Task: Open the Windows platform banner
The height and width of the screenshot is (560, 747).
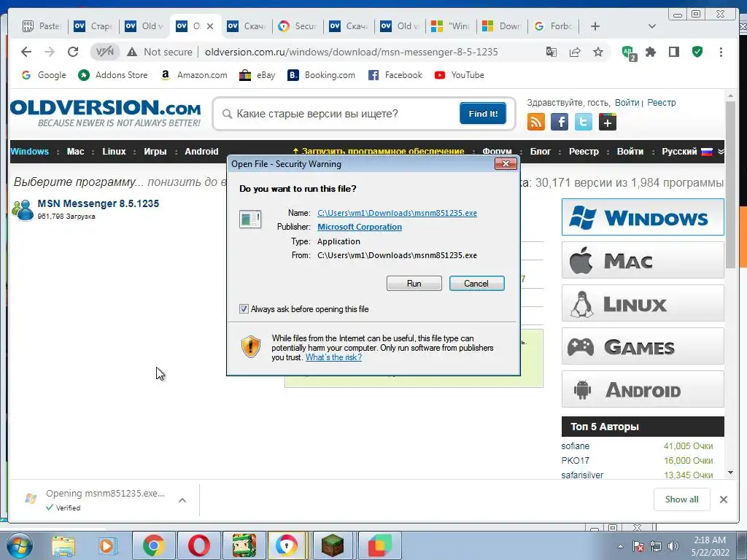Action: [x=643, y=217]
